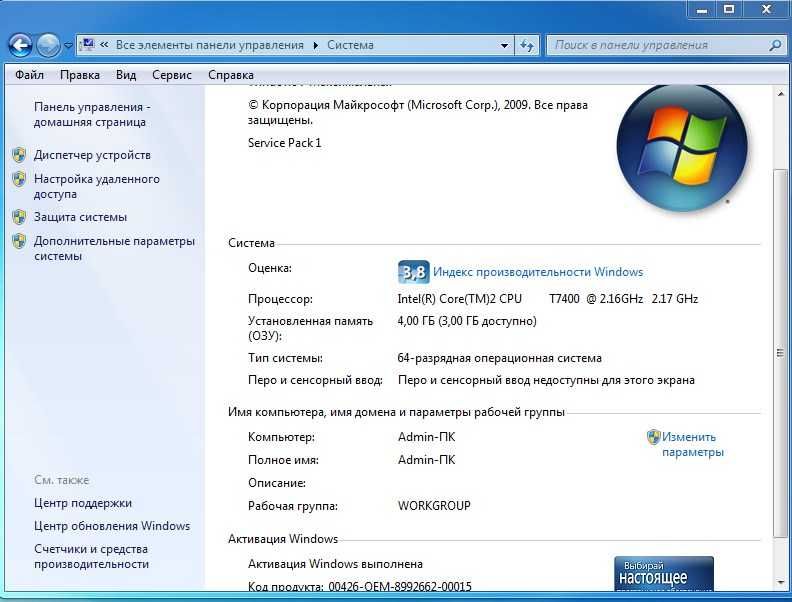Click the control panel icon in address bar
Image resolution: width=792 pixels, height=602 pixels.
coord(87,44)
